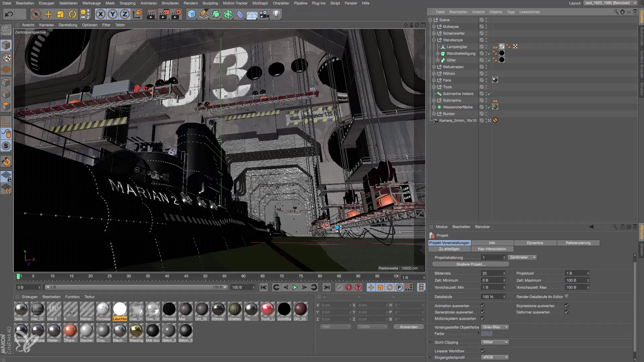Expand the Bunker object group
Screen dimensions: 644x362
click(434, 114)
